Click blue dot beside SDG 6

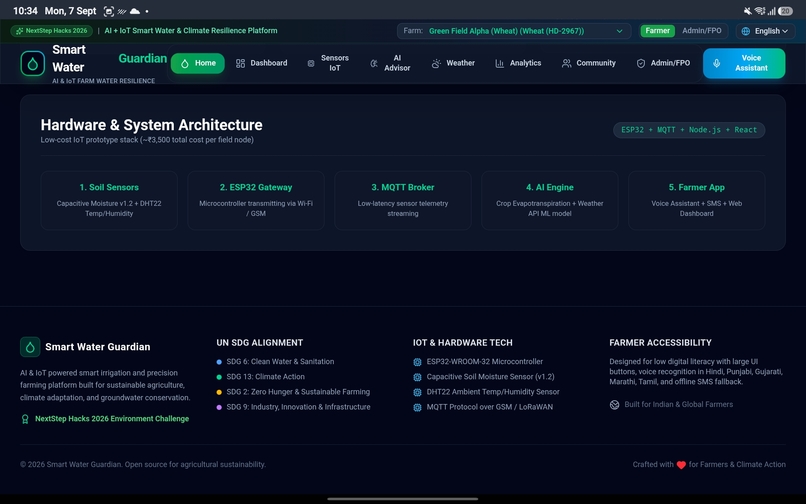click(219, 362)
